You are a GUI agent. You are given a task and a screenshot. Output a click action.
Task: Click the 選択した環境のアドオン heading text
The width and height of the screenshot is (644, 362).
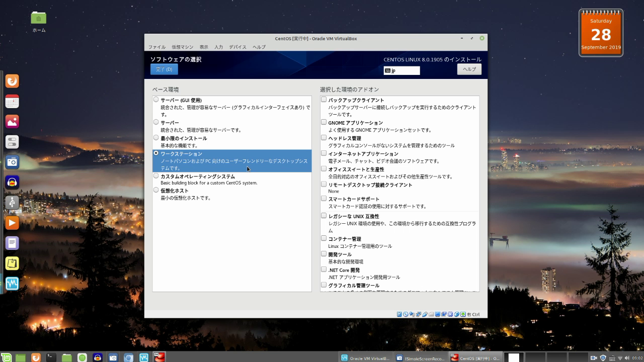pos(349,89)
